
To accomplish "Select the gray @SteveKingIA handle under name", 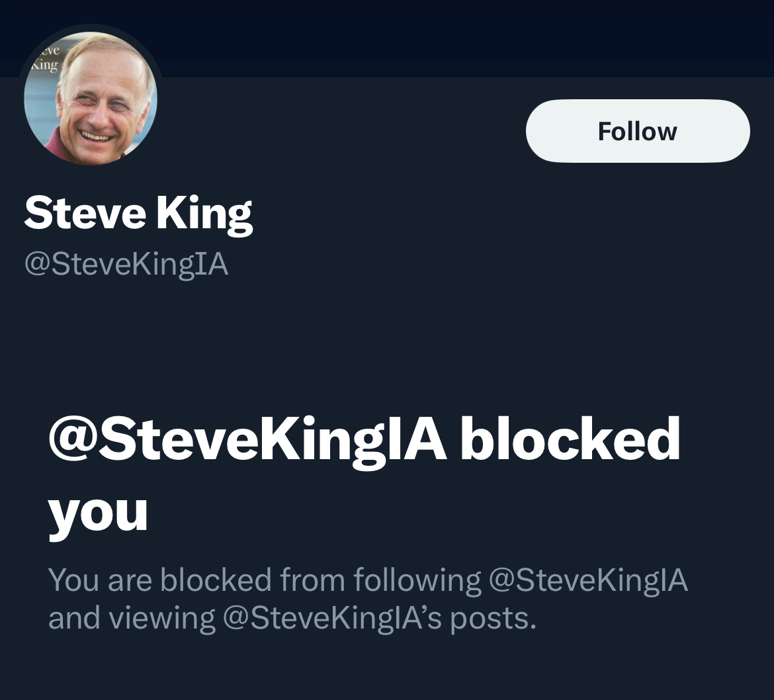I will click(x=126, y=265).
